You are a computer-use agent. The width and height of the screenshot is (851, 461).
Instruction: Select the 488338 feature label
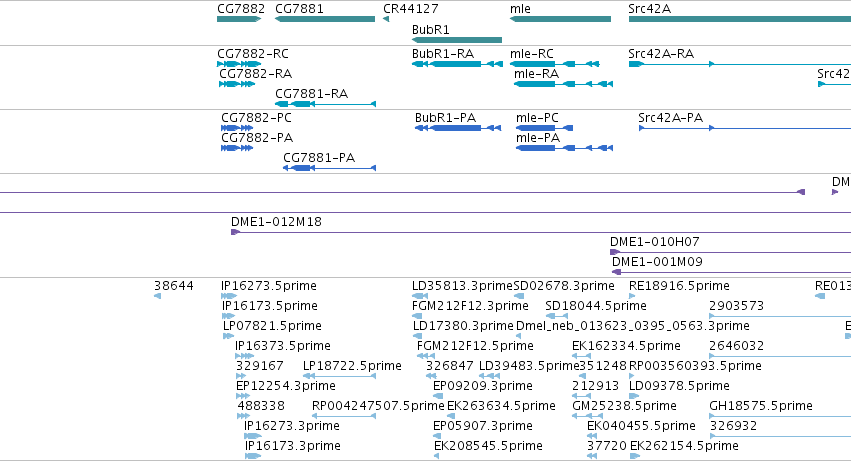click(261, 407)
